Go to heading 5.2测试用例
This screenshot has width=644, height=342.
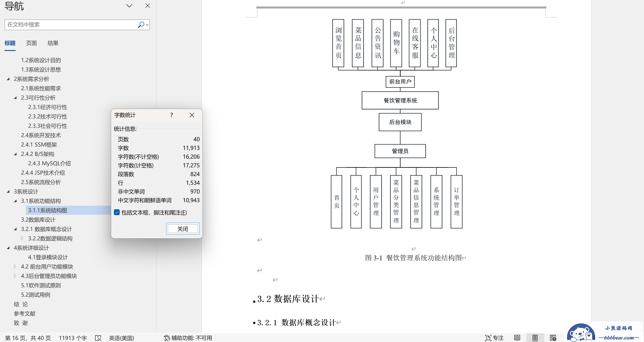click(x=36, y=295)
